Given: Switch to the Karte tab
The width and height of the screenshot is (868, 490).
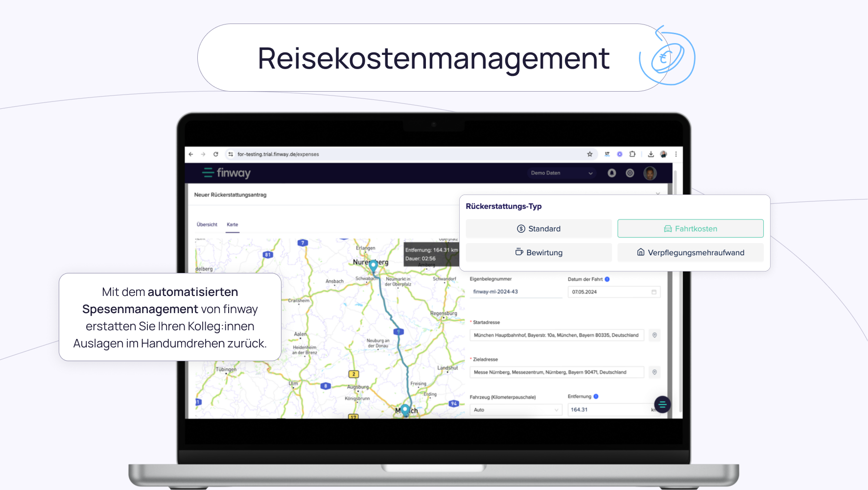Looking at the screenshot, I should [x=233, y=224].
